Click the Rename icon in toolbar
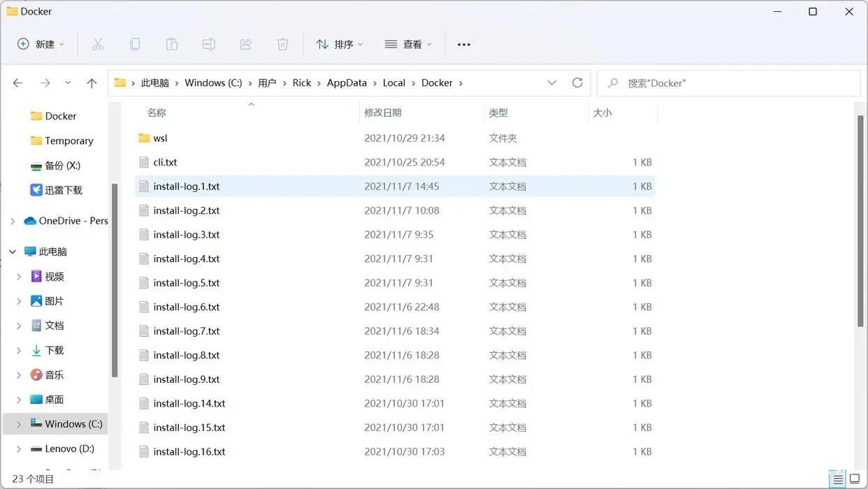Viewport: 868px width, 489px height. pyautogui.click(x=208, y=44)
